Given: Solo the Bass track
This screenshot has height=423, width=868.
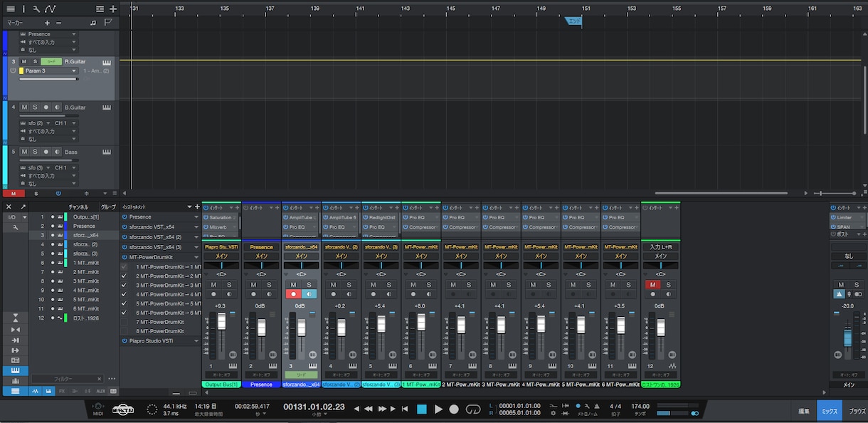Looking at the screenshot, I should pyautogui.click(x=35, y=152).
